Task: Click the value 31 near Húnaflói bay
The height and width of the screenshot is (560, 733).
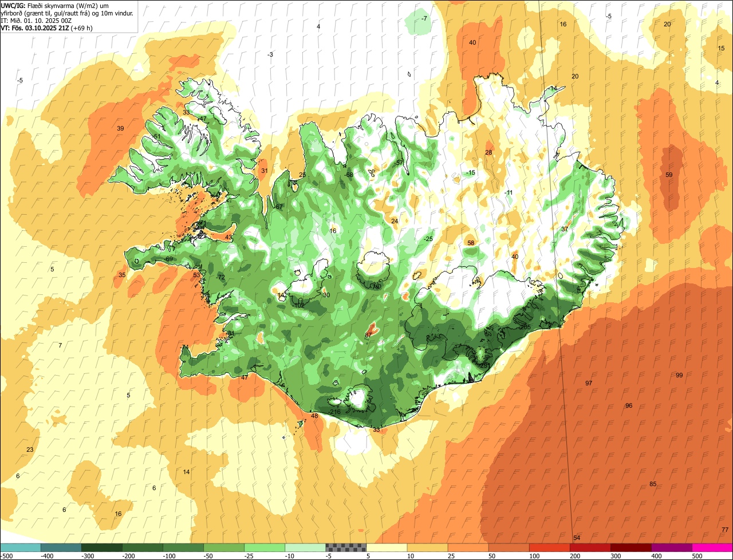Action: tap(264, 171)
